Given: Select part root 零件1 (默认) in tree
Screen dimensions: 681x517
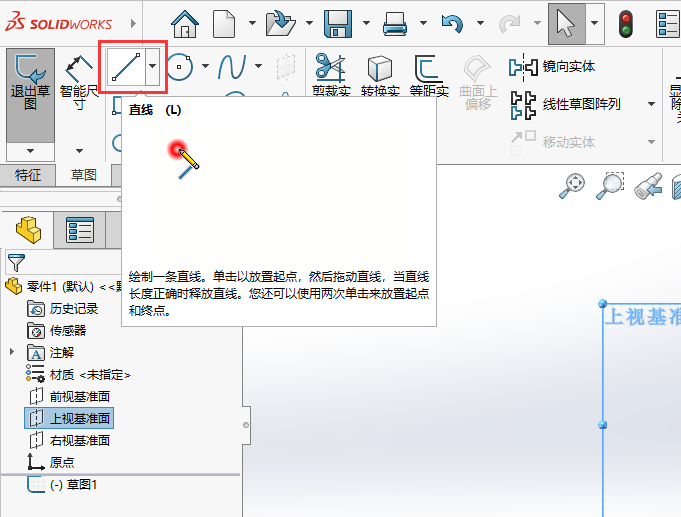Looking at the screenshot, I should (x=63, y=287).
